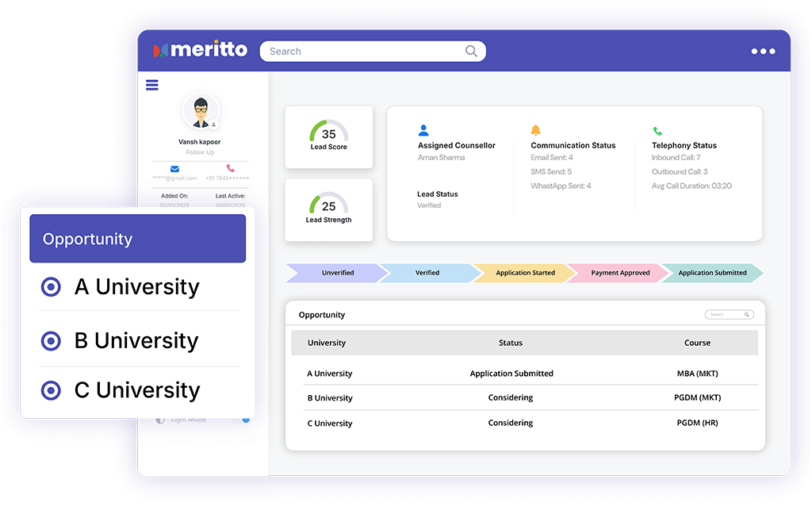
Task: Click the Lead Score gauge card
Action: pyautogui.click(x=328, y=137)
